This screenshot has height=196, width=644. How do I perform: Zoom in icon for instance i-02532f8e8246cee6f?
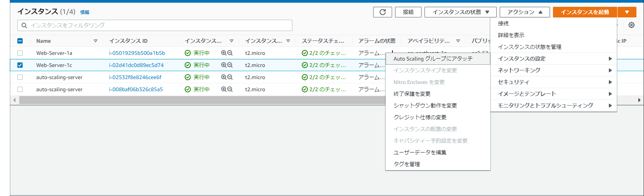pos(224,77)
